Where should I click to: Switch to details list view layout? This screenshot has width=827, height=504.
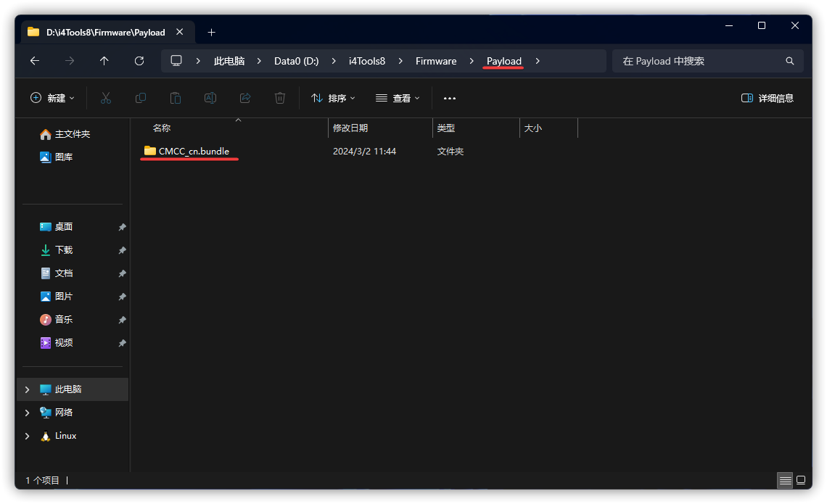785,480
